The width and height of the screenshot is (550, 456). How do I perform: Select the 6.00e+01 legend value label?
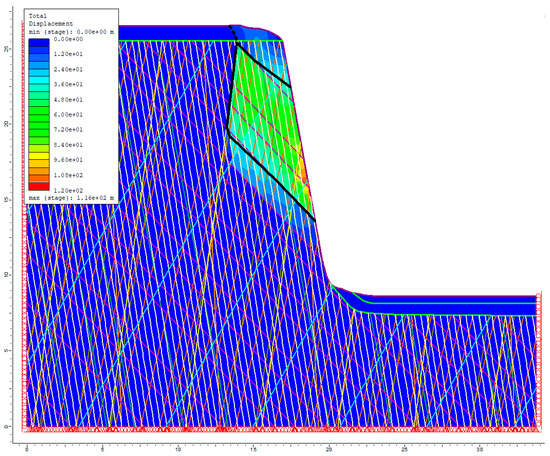(x=68, y=115)
